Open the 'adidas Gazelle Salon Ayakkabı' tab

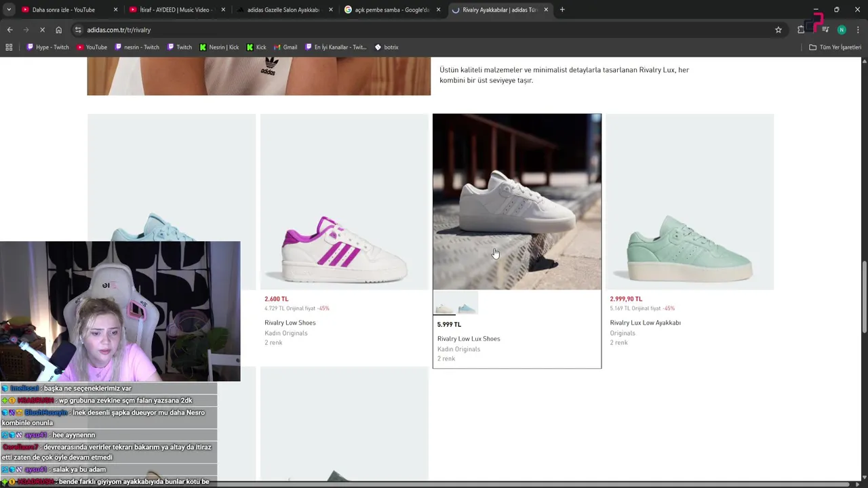pos(283,9)
